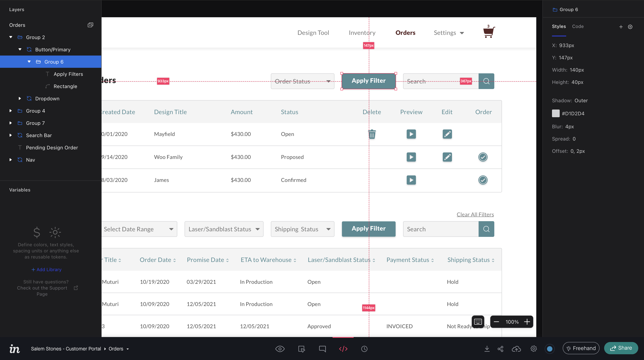
Task: Select the Styles tab
Action: click(x=559, y=26)
